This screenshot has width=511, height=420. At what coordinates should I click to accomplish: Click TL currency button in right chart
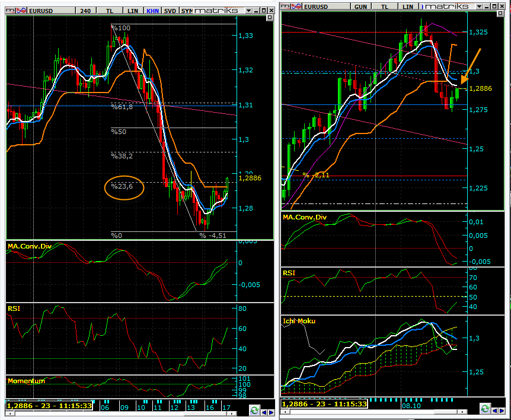coord(384,6)
